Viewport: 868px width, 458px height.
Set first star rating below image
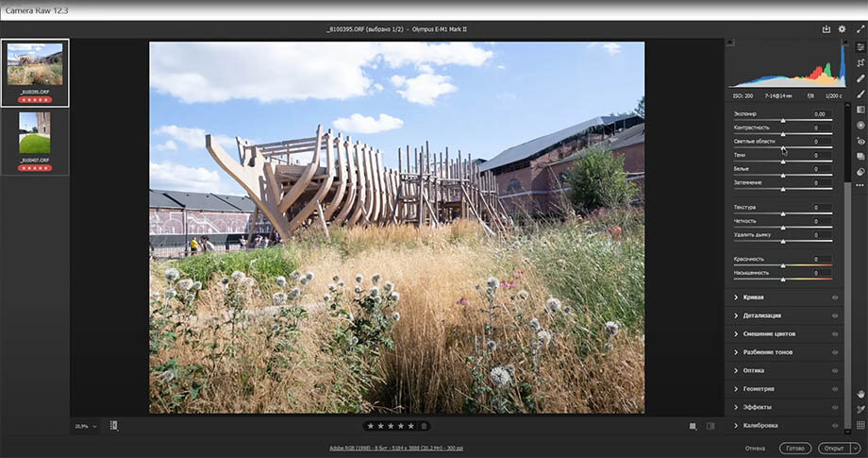371,426
